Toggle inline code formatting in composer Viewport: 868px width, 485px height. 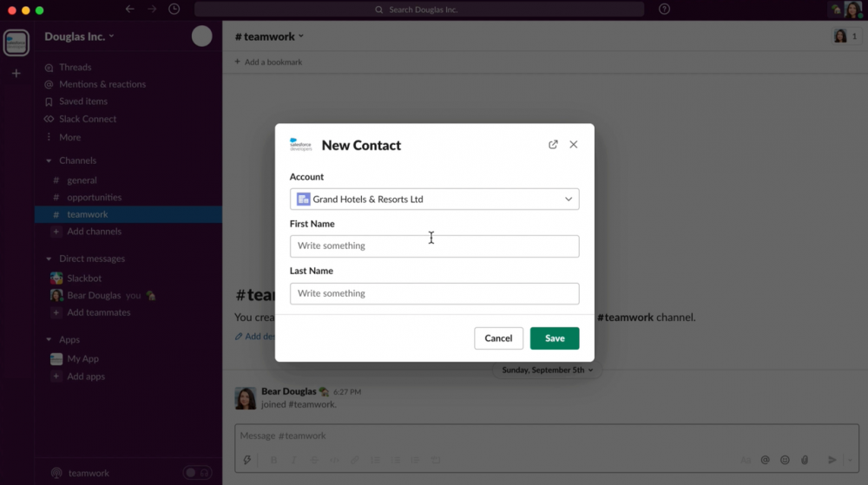[334, 460]
